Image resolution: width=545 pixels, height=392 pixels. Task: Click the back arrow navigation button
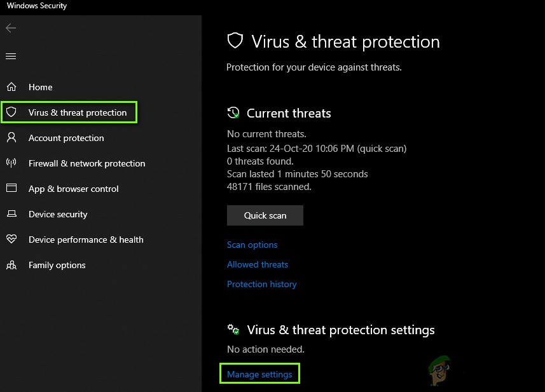[x=10, y=28]
